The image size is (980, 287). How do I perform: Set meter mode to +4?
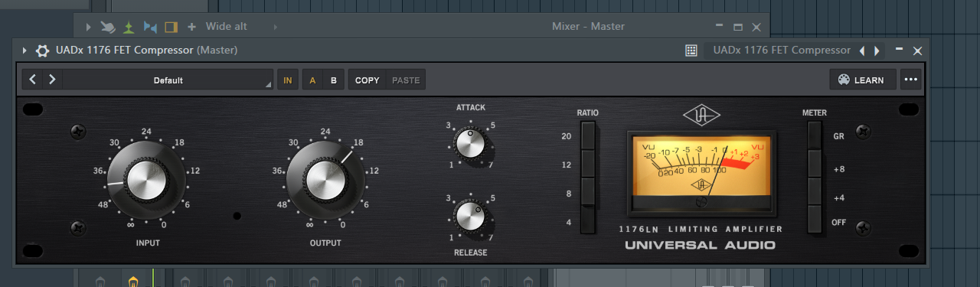[x=814, y=192]
